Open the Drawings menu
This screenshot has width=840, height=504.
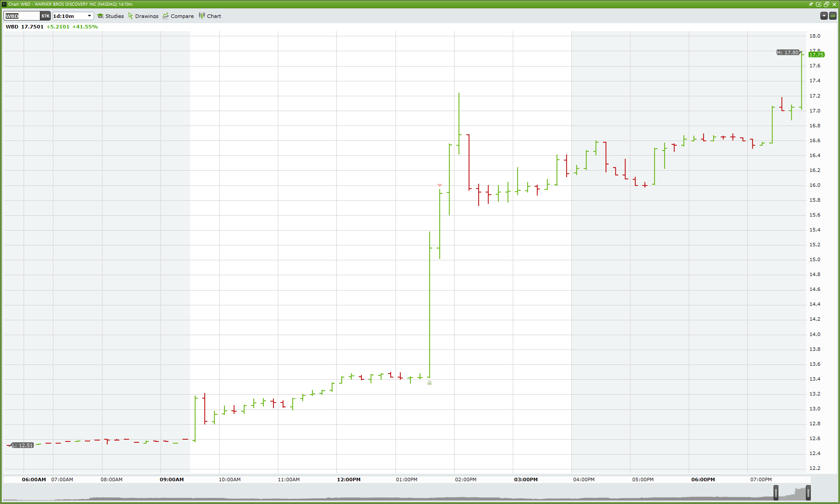147,16
